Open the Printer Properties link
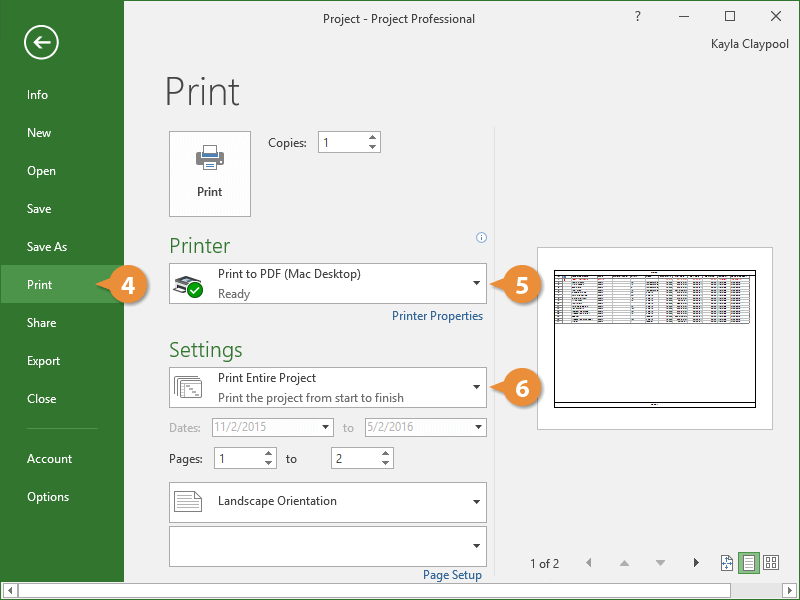Image resolution: width=800 pixels, height=600 pixels. tap(437, 316)
